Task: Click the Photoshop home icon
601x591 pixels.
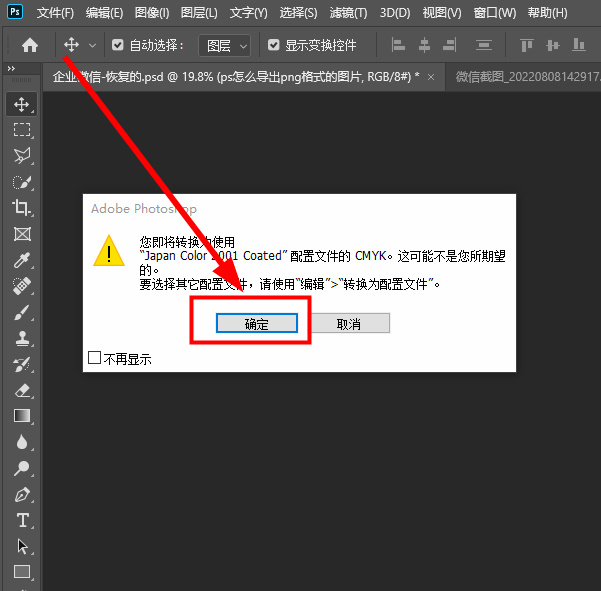Action: pos(30,46)
